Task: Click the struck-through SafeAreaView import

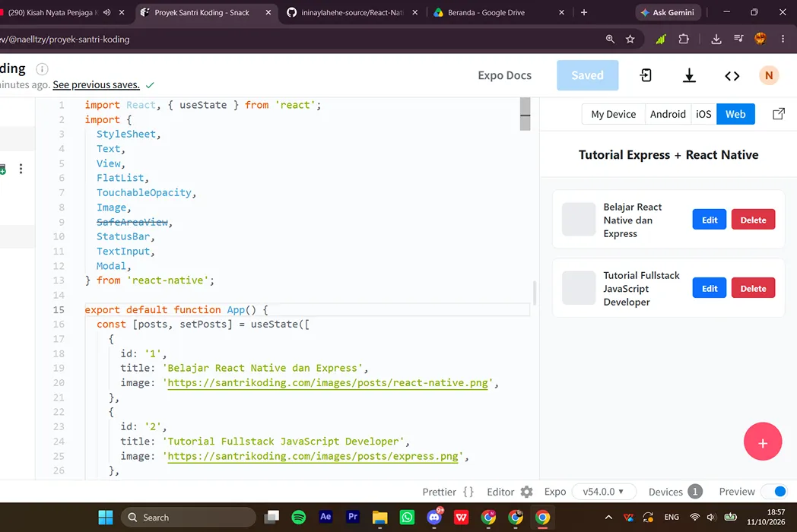Action: pos(132,222)
